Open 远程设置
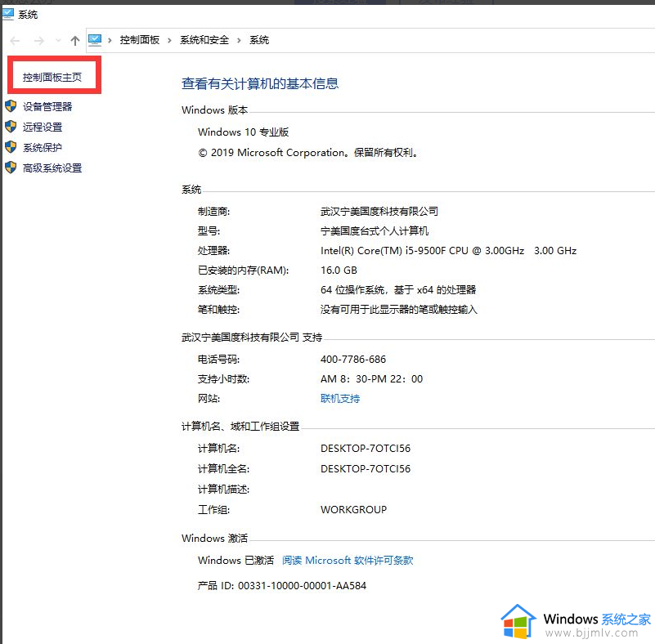Viewport: 655px width, 644px height. click(43, 127)
